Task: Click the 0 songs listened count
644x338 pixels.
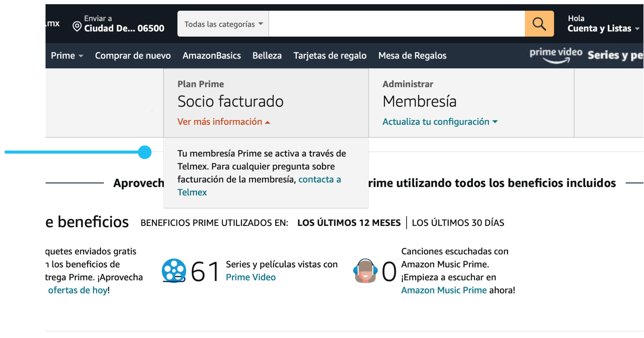Action: [x=389, y=271]
